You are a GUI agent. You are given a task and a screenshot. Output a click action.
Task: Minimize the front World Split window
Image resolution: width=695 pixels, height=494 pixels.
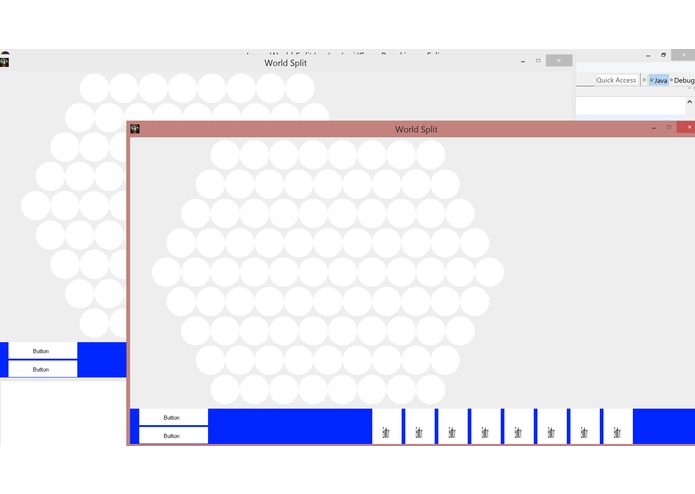pos(654,128)
